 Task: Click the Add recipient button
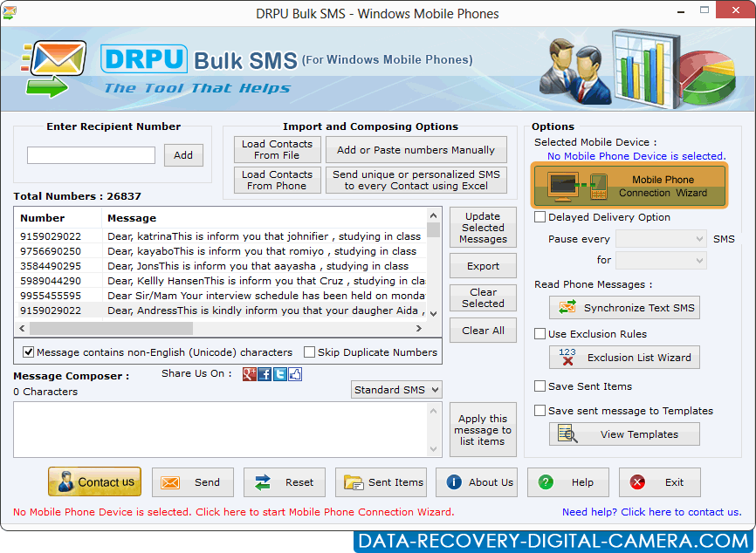point(183,155)
